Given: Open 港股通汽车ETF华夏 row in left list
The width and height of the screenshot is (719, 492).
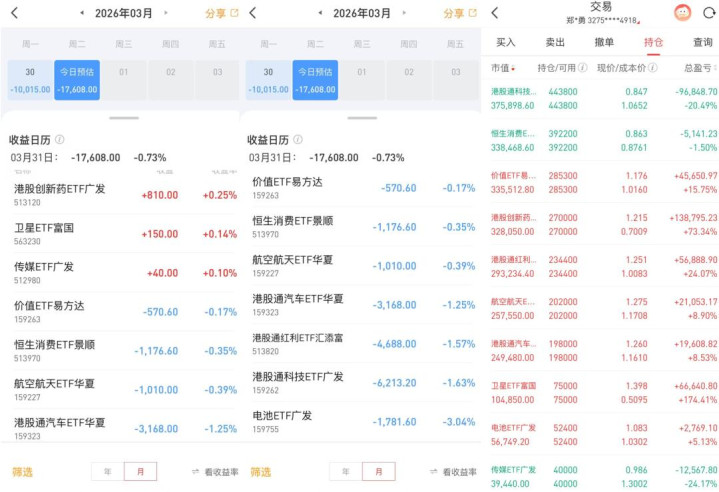Looking at the screenshot, I should pyautogui.click(x=124, y=427).
